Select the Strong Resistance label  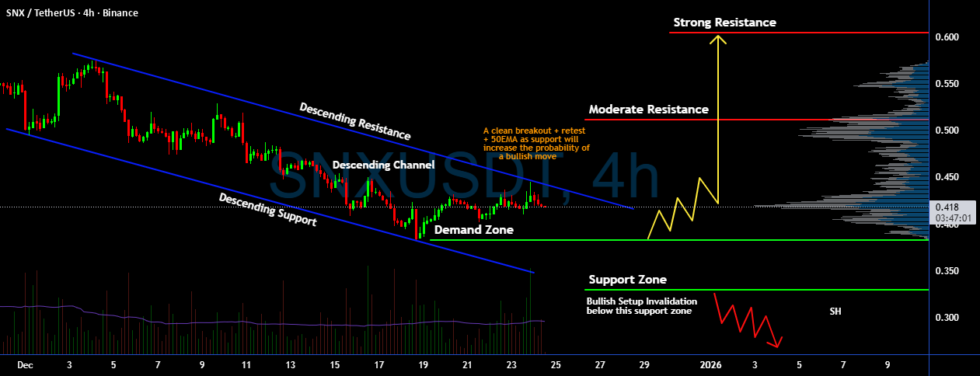pos(724,23)
